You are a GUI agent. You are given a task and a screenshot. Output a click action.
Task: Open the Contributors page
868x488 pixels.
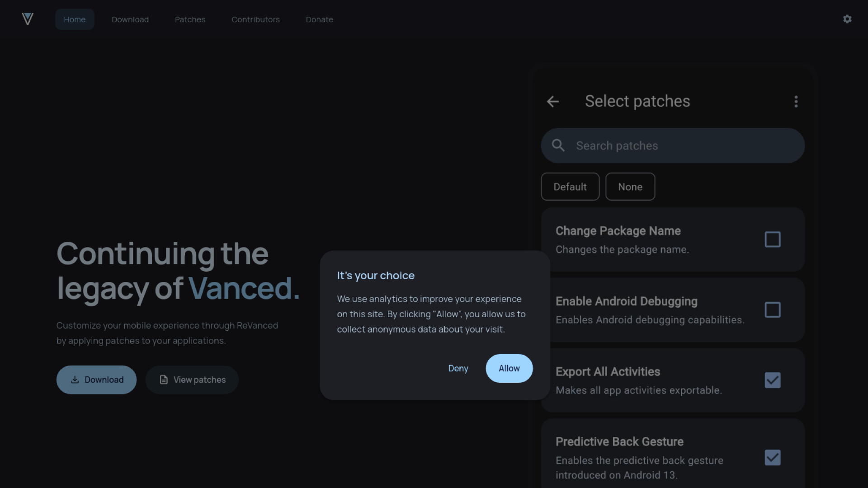255,19
